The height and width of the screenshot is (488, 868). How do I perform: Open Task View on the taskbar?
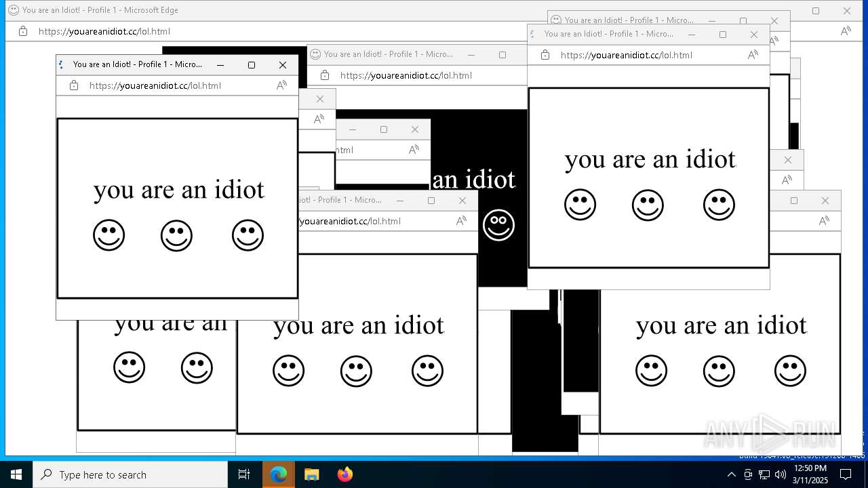coord(244,474)
